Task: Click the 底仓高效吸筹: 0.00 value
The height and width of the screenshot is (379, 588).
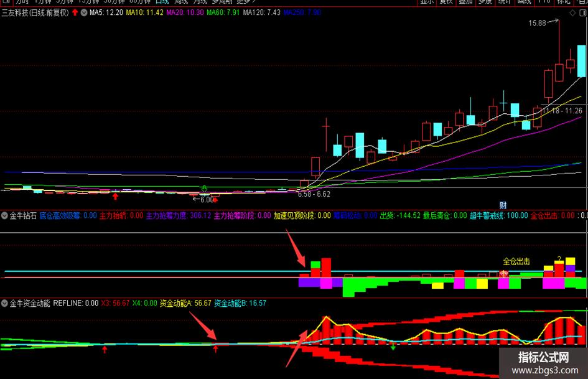Action: pyautogui.click(x=68, y=215)
